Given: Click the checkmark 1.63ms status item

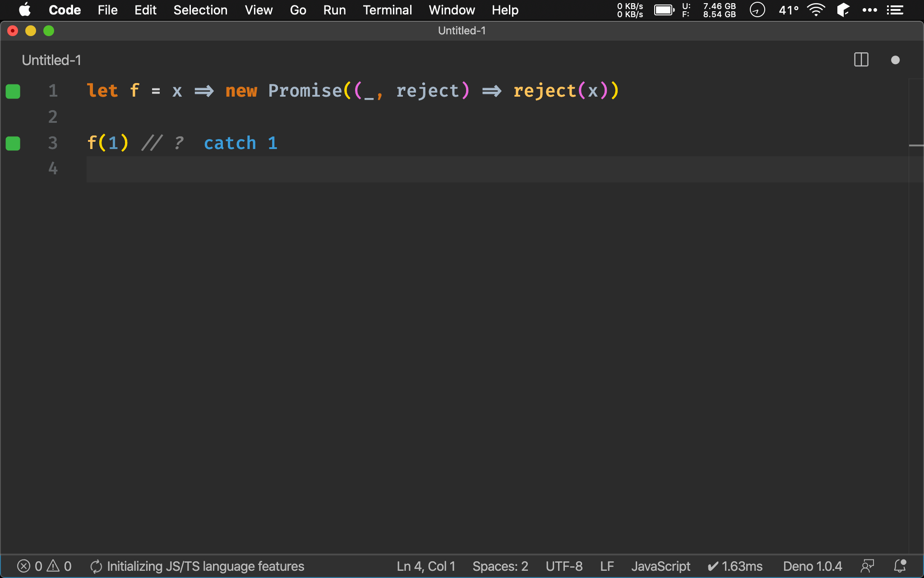Looking at the screenshot, I should coord(735,566).
